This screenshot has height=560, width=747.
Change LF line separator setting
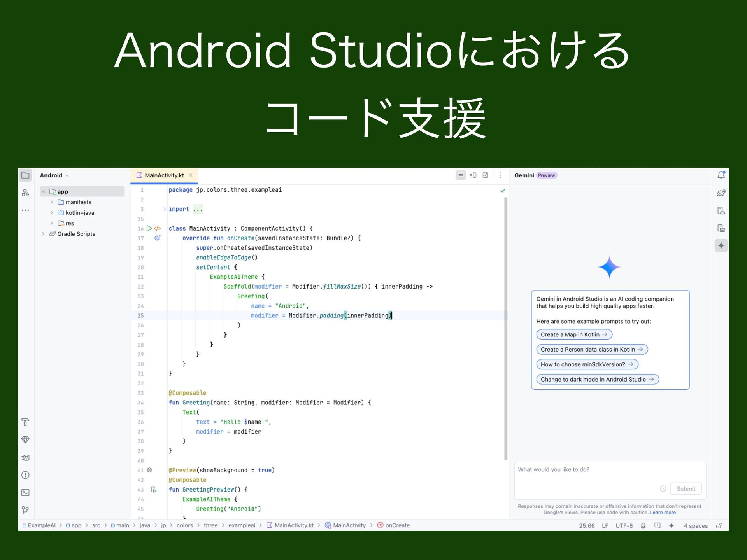coord(605,526)
